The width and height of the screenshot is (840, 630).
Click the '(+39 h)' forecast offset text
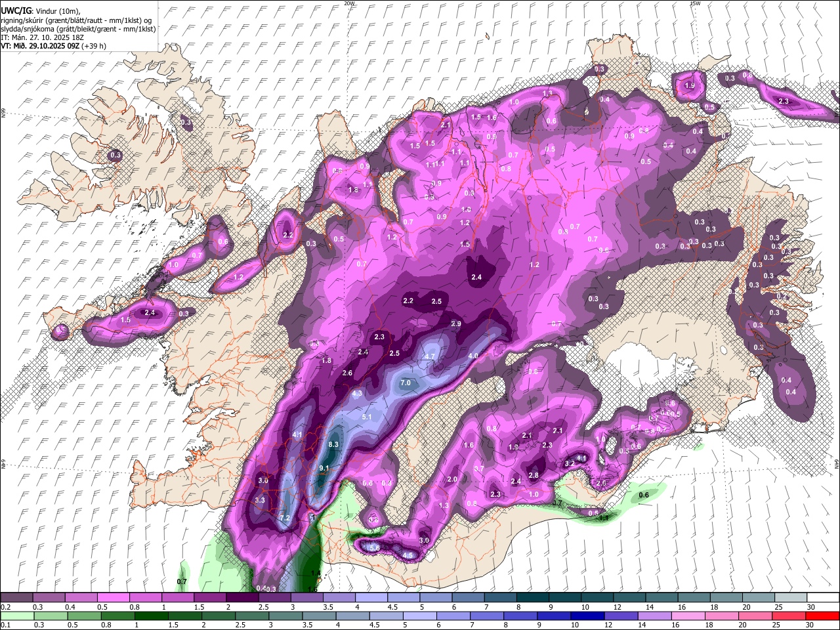coord(95,46)
